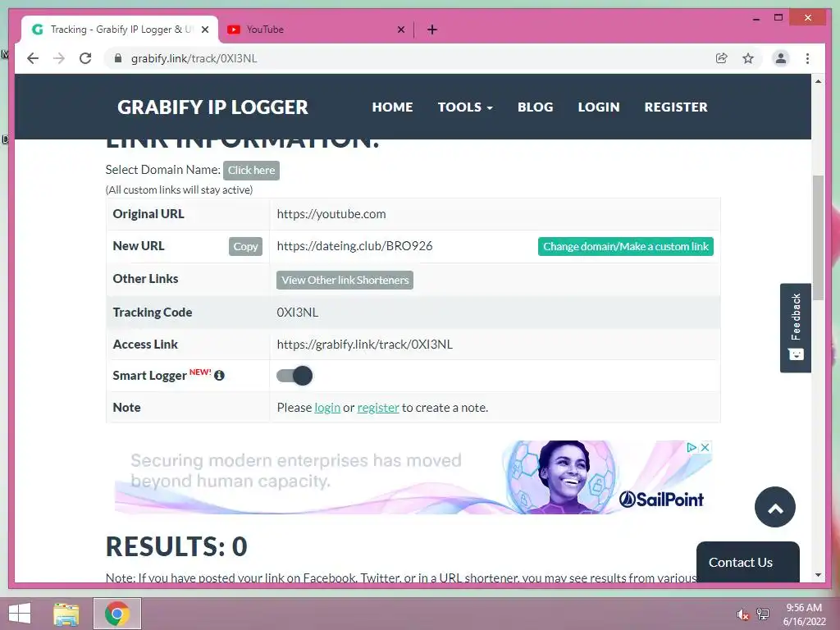
Task: Reload the Grabify tracking page
Action: point(85,58)
